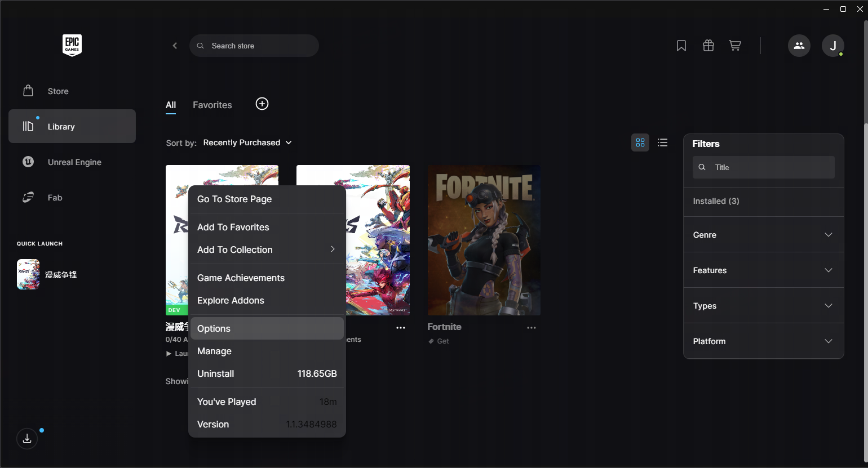
Task: Choose Uninstall 118.65GB
Action: [x=267, y=373]
